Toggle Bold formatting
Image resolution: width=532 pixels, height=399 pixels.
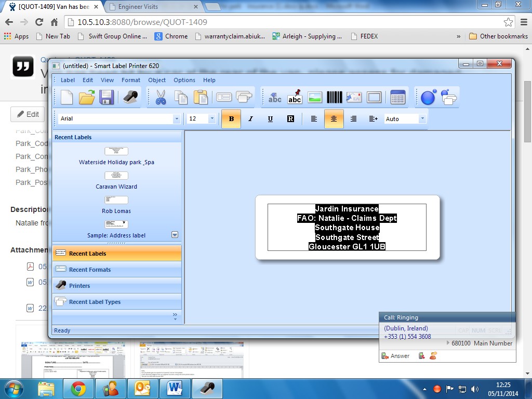tap(231, 119)
